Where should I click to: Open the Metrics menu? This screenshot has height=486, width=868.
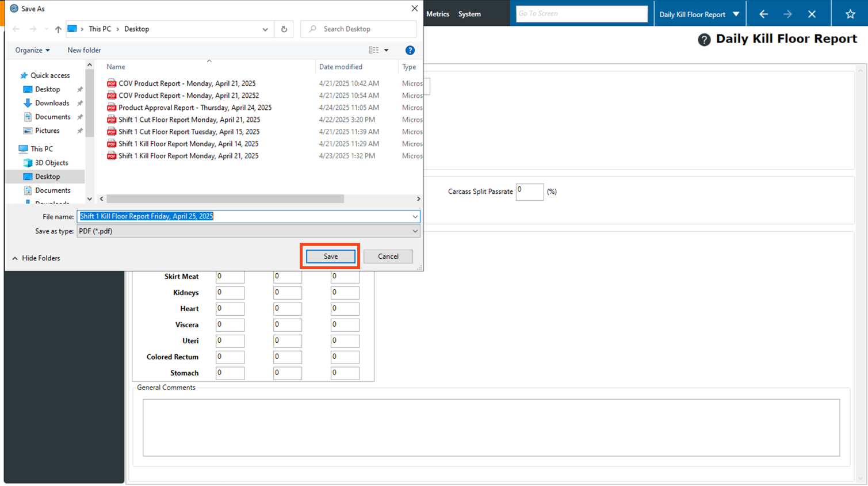(438, 14)
